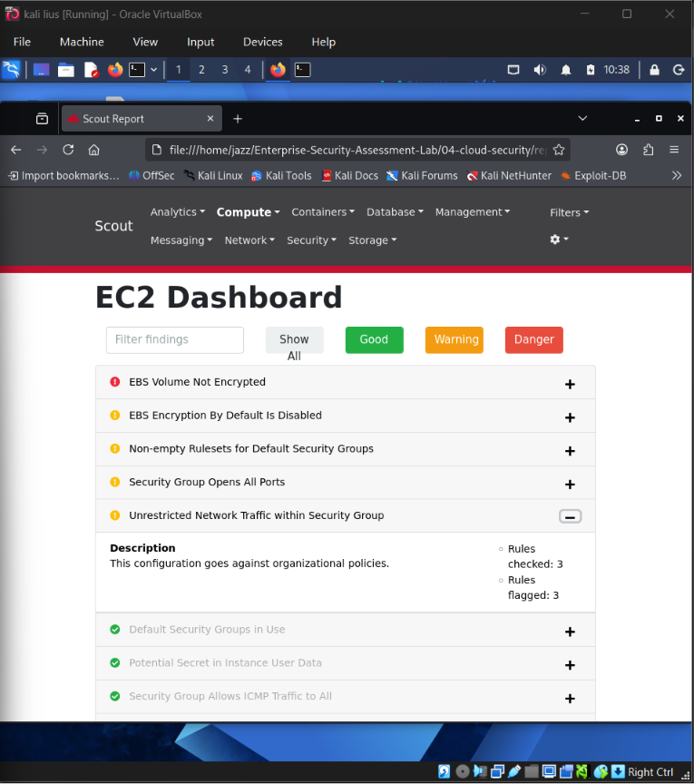Open the text editor launcher in panel
Image resolution: width=694 pixels, height=784 pixels.
coord(91,70)
